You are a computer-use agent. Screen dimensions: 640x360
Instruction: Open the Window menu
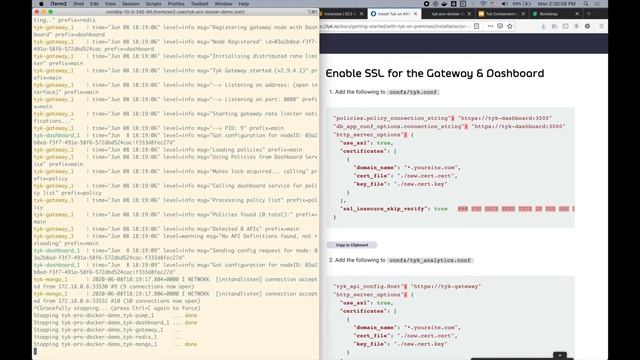(224, 4)
